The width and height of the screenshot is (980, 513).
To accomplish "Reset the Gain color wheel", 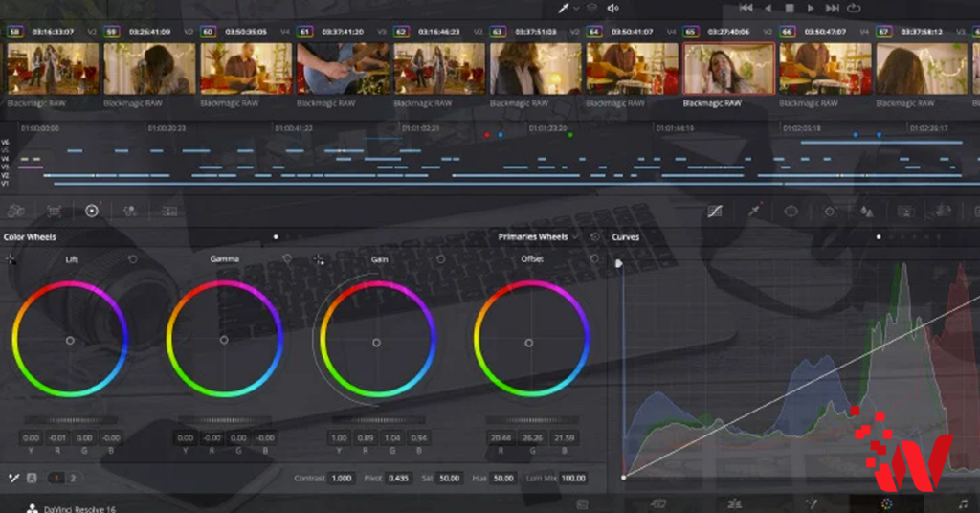I will pyautogui.click(x=440, y=259).
